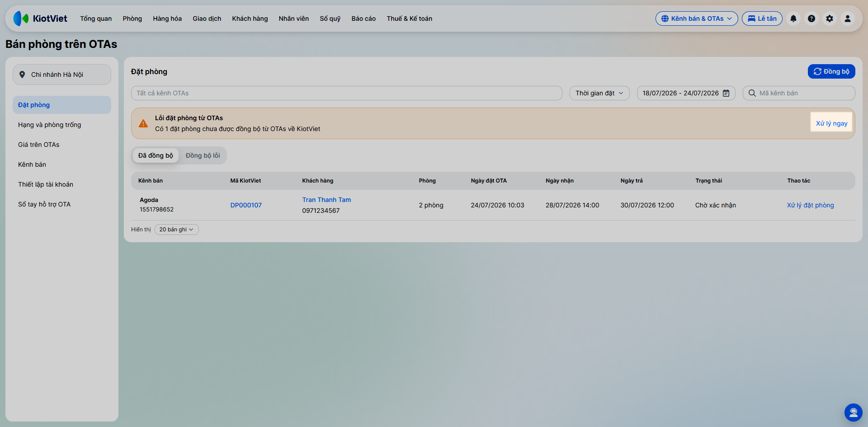Click the Trạng thái column header

709,181
